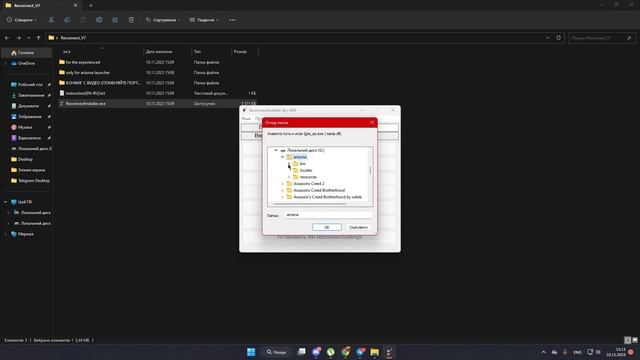The width and height of the screenshot is (640, 360).
Task: Click the dialog tree vertical scrollbar
Action: (370, 170)
